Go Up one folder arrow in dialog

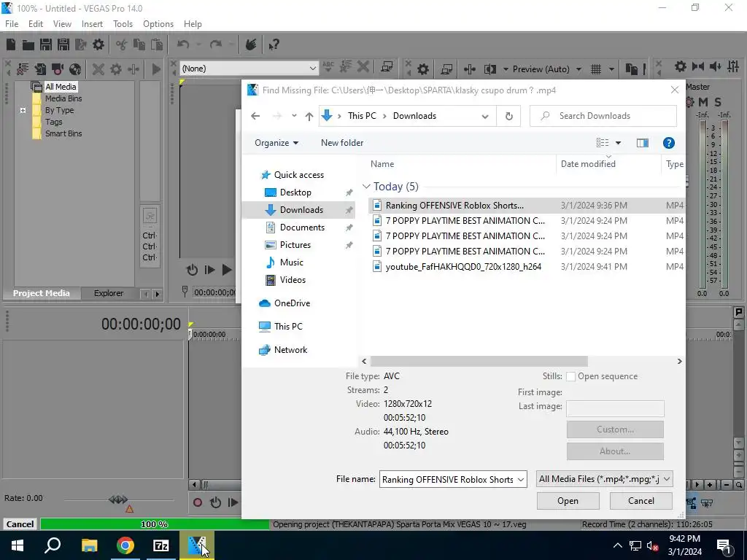(309, 116)
